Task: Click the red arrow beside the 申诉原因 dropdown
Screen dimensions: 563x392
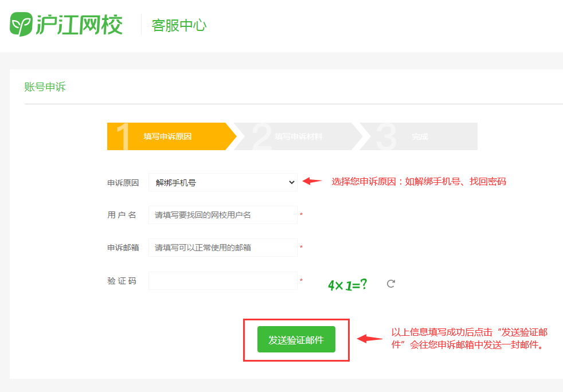Action: click(312, 181)
